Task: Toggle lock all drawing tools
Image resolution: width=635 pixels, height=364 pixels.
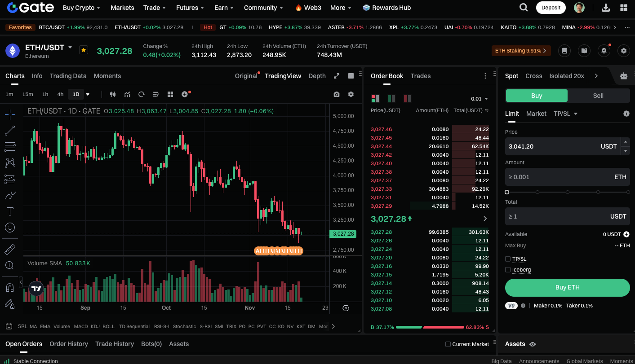Action: [x=10, y=304]
